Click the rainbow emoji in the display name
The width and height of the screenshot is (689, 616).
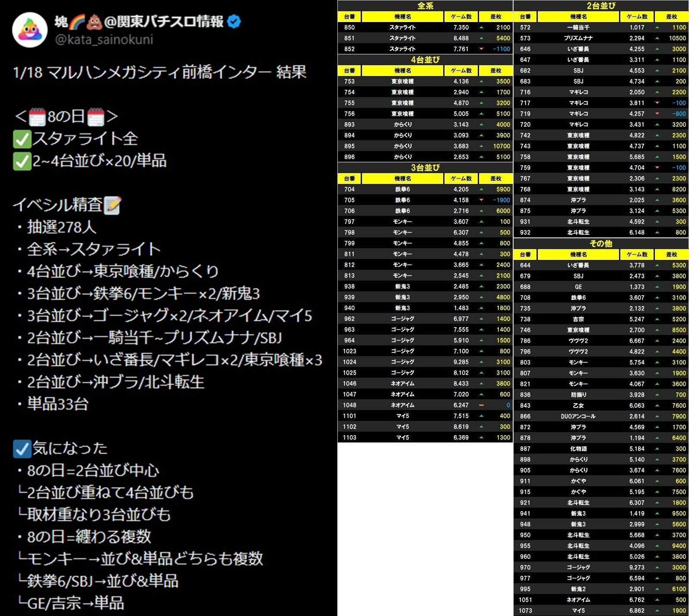[x=77, y=21]
